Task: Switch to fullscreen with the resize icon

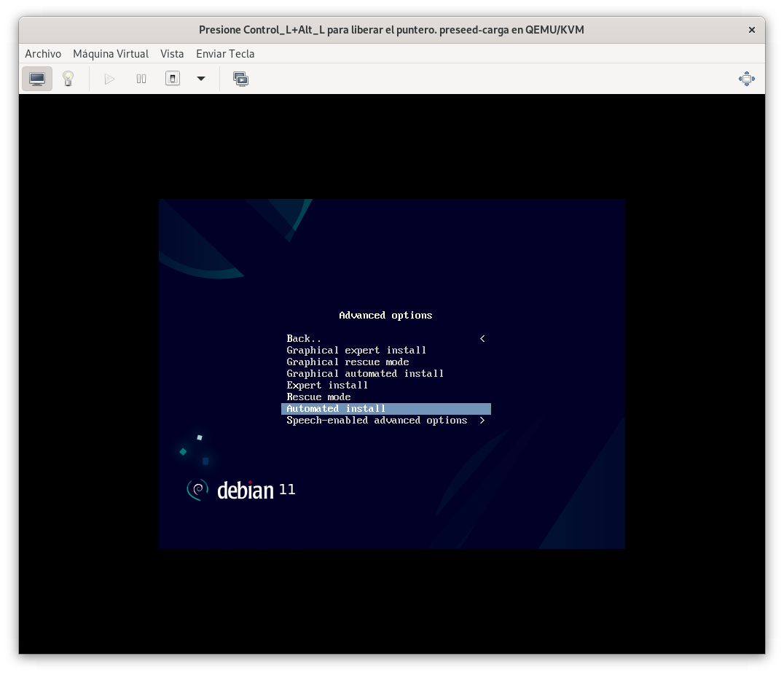Action: pos(746,79)
